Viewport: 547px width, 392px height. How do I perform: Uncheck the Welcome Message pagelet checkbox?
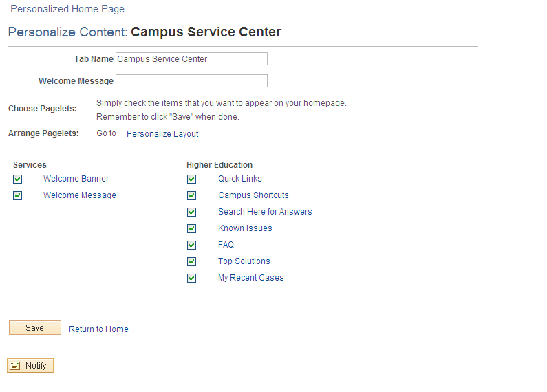tap(17, 195)
